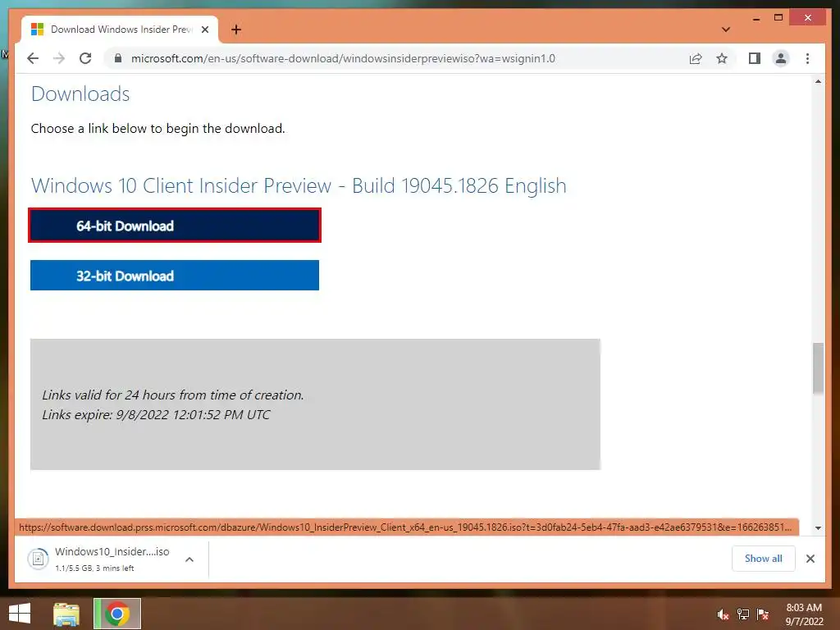
Task: Click the 'Links expire: 9/8/2022' text
Action: click(x=156, y=414)
